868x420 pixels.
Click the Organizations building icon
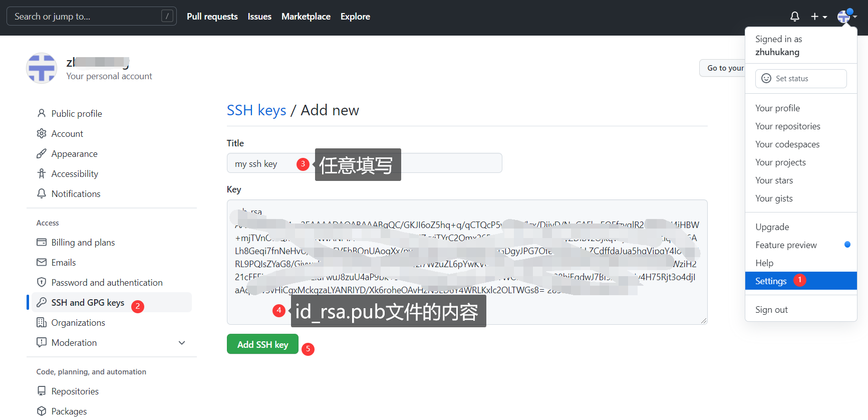(42, 322)
